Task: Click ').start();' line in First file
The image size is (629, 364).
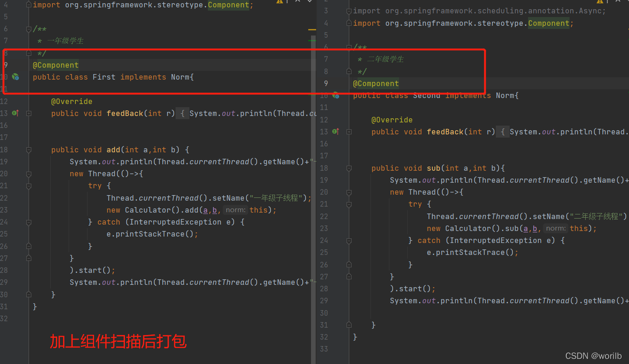Action: pos(93,270)
